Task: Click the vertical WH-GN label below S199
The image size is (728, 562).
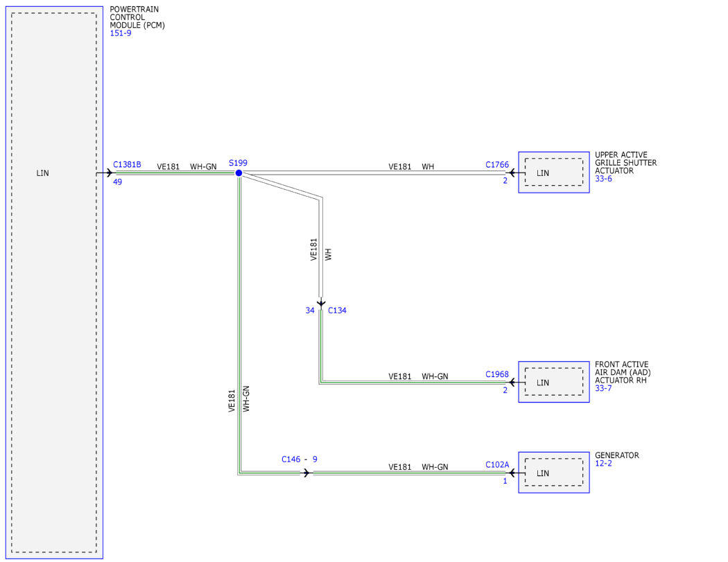Action: [x=246, y=399]
